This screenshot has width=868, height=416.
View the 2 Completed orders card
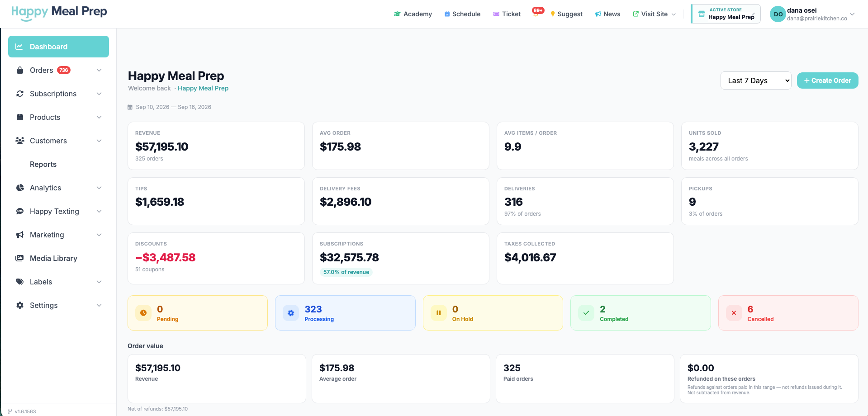(640, 313)
